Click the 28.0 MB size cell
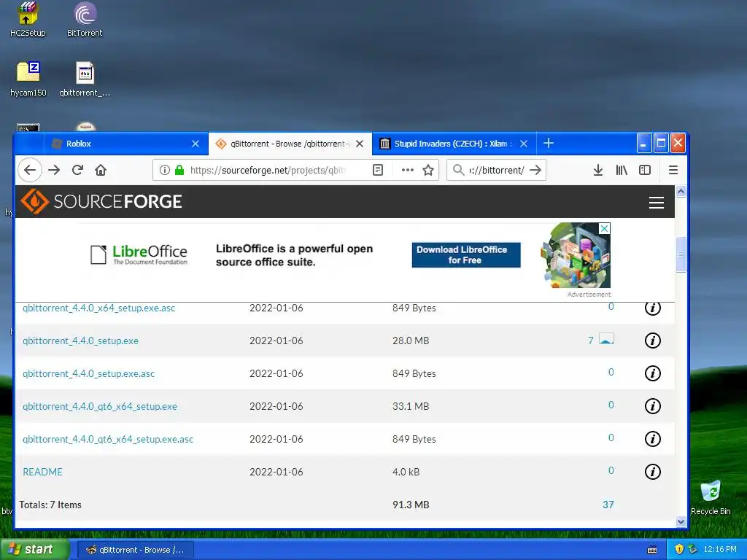Viewport: 747px width, 560px height. click(411, 341)
